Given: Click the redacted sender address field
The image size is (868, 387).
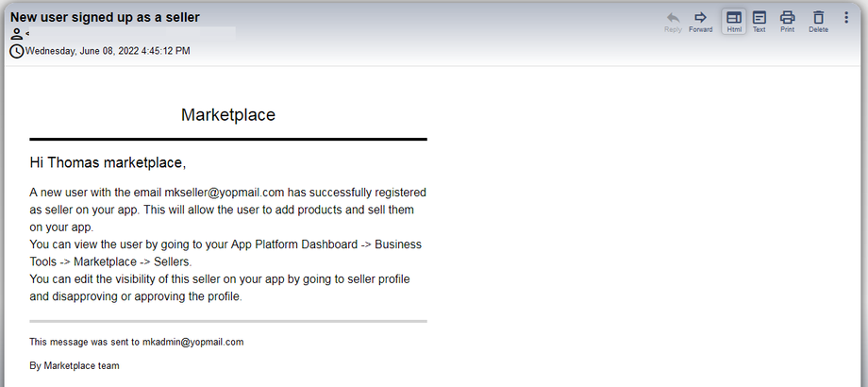Looking at the screenshot, I should (x=132, y=34).
